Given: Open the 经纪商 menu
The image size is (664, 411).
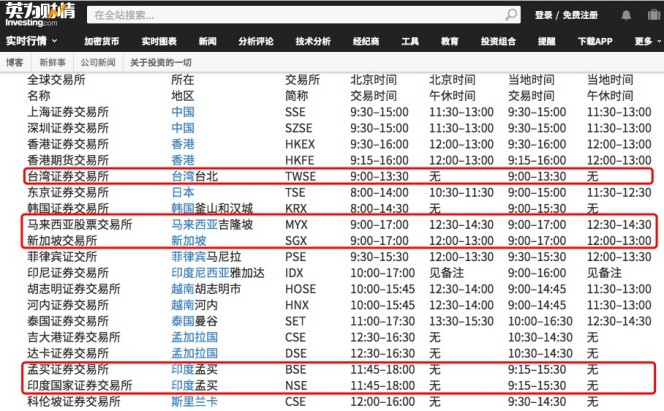Looking at the screenshot, I should pos(366,41).
